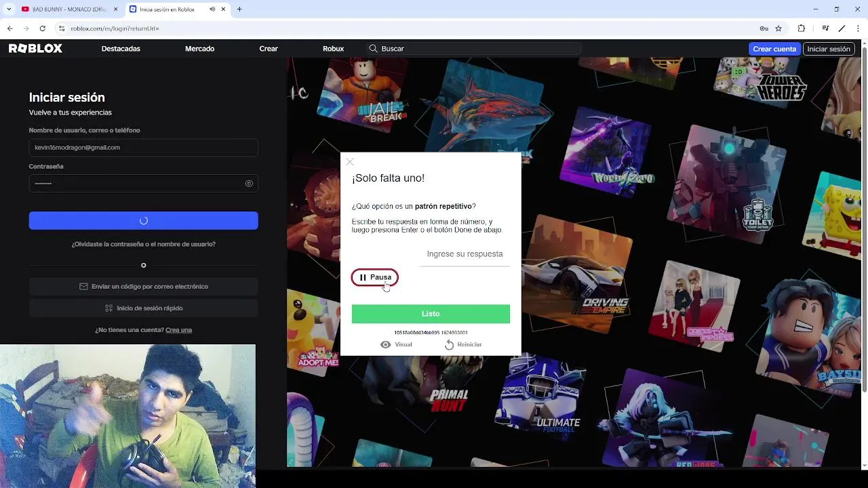Click the Ingrese su respuesta answer field
The image size is (868, 488).
pos(465,255)
